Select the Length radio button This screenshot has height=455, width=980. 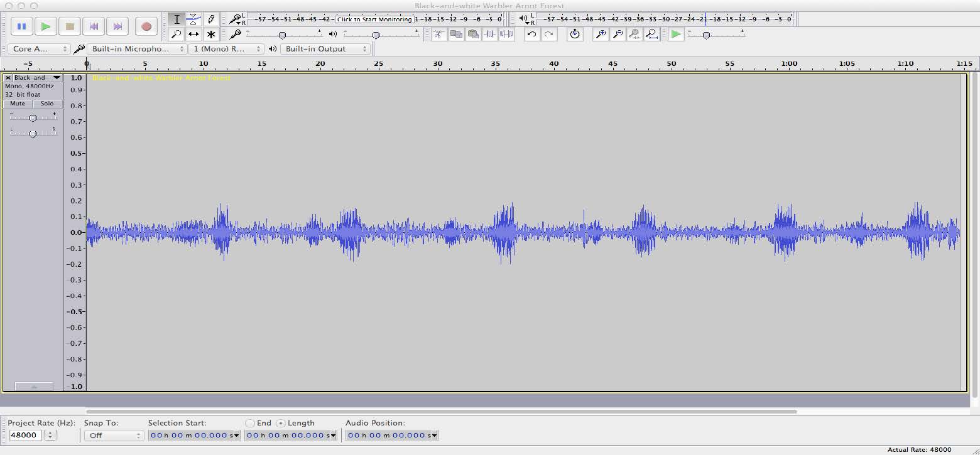tap(281, 423)
